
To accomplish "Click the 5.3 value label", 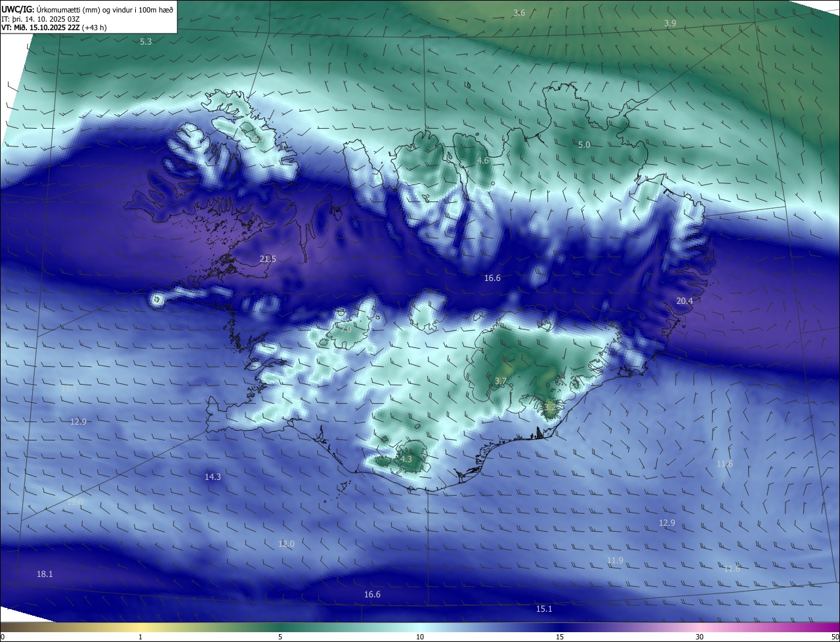I will (x=146, y=42).
